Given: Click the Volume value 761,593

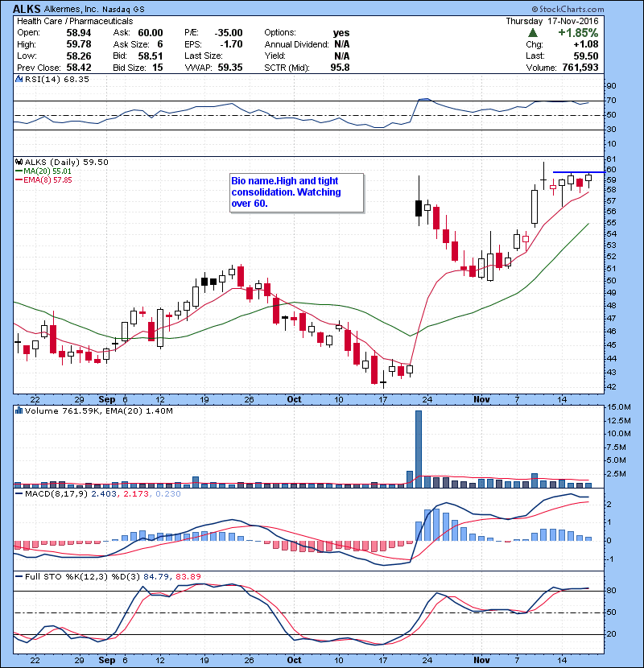Looking at the screenshot, I should click(580, 68).
